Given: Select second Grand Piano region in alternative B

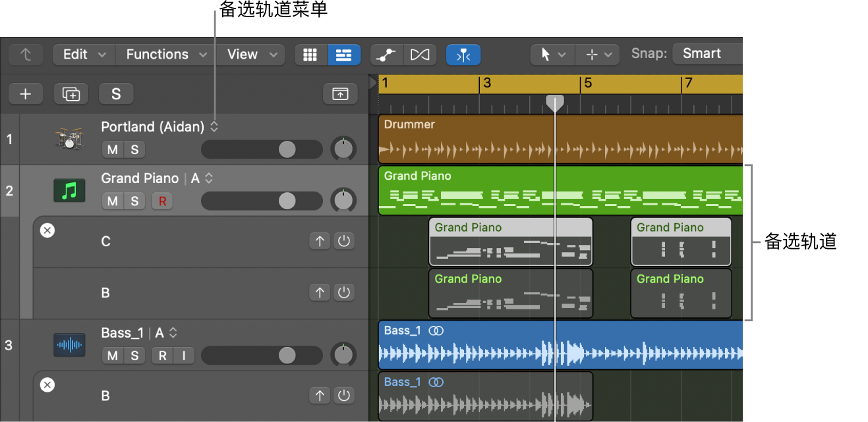Looking at the screenshot, I should point(681,293).
